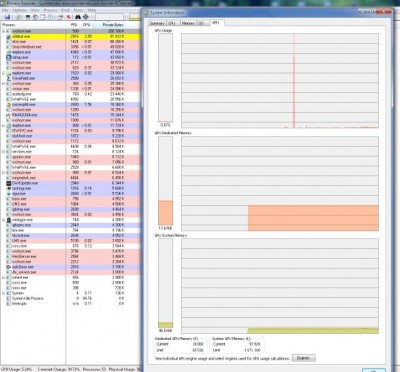Switch to the Summary tab
Image resolution: width=400 pixels, height=372 pixels.
coord(157,23)
